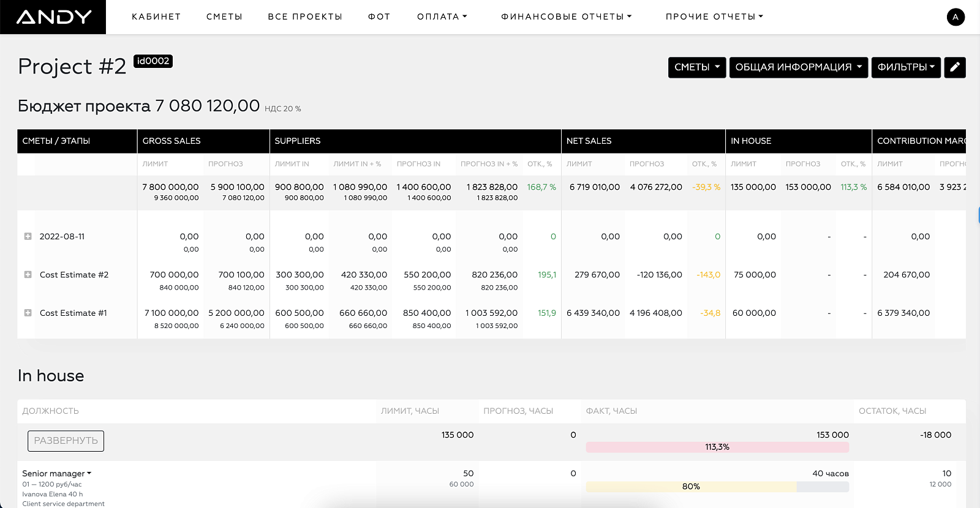Viewport: 980px width, 508px height.
Task: Go to the Сметы navigation item
Action: [224, 17]
